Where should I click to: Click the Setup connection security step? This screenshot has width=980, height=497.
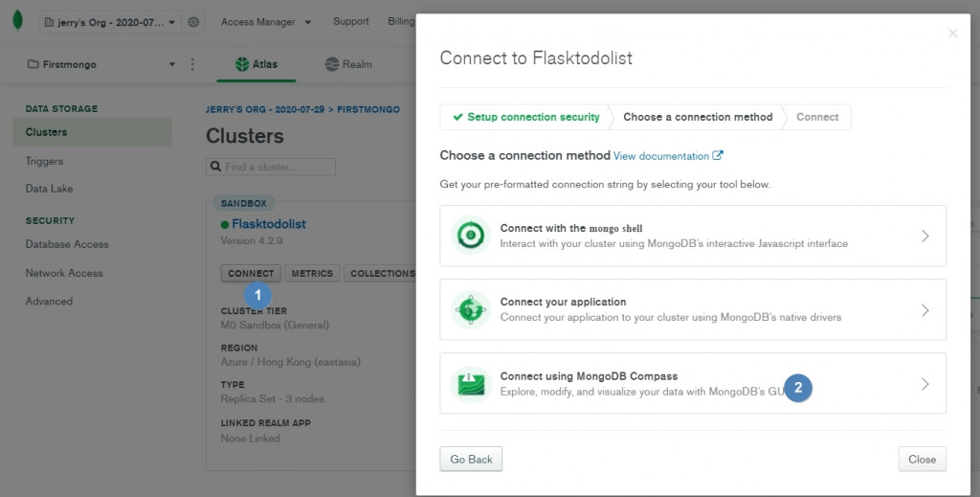(525, 117)
